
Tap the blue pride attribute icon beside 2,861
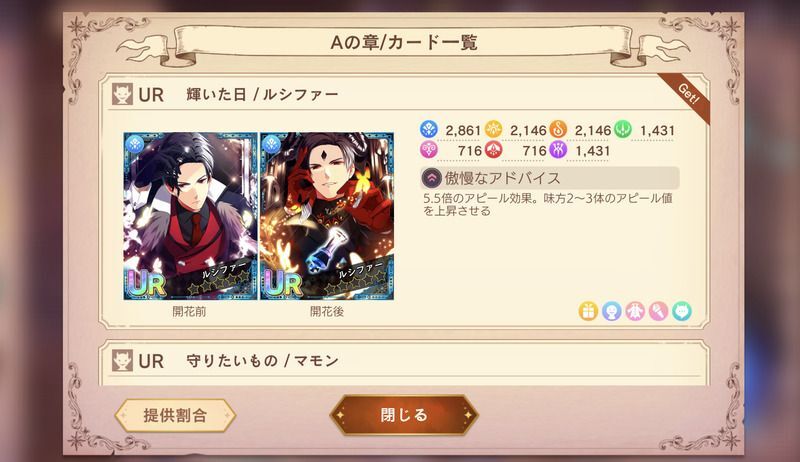[x=429, y=130]
